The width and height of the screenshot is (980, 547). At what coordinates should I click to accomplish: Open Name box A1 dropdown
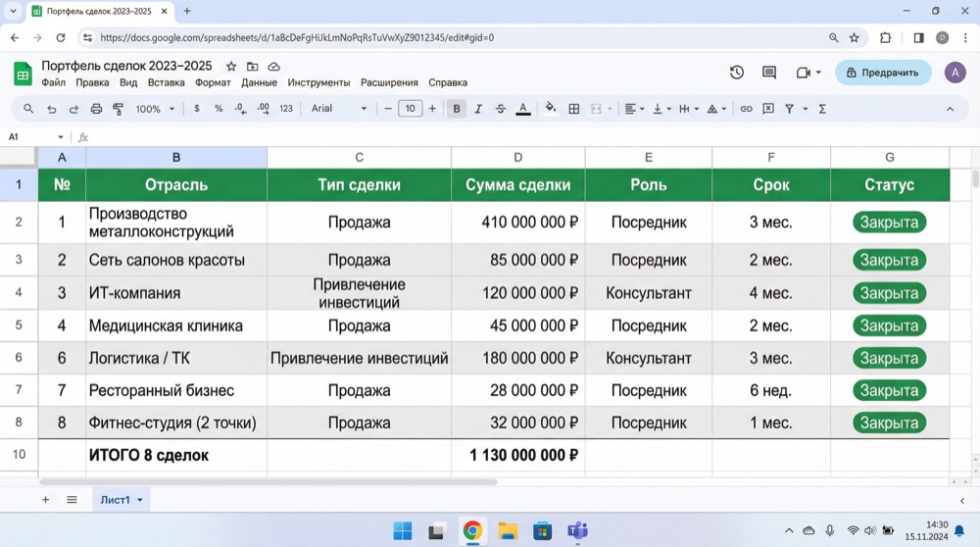point(61,137)
